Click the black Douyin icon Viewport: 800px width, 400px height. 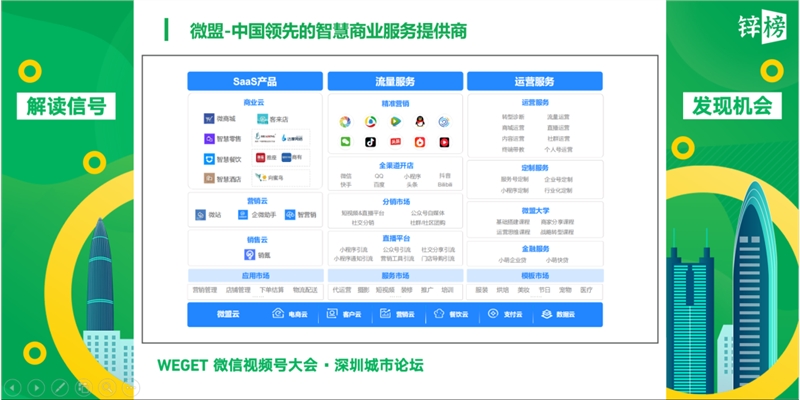[x=370, y=142]
